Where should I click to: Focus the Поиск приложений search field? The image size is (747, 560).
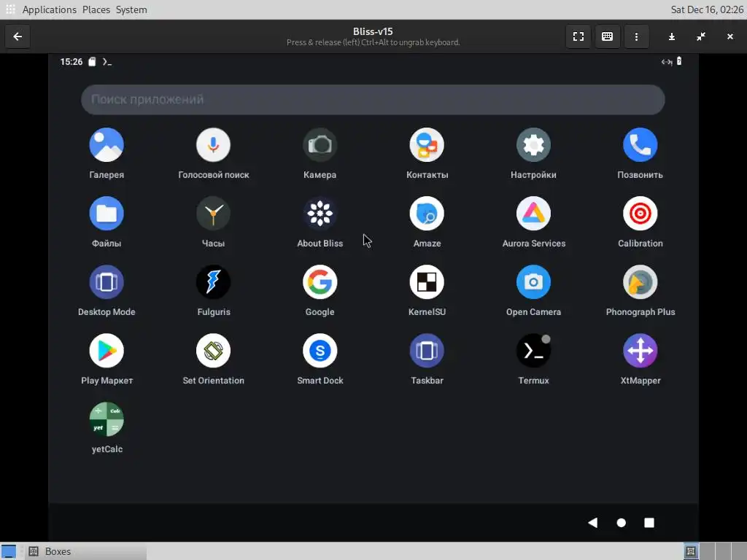click(x=373, y=99)
